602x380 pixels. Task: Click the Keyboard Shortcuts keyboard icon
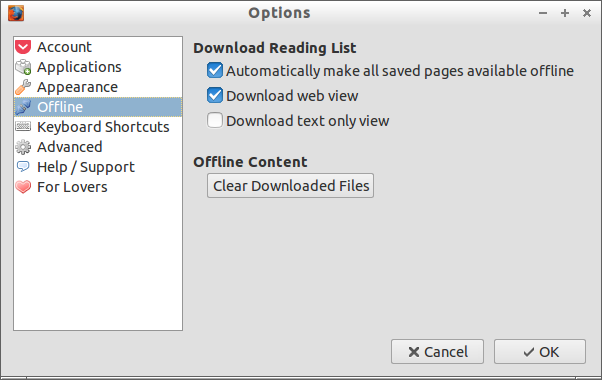click(23, 126)
